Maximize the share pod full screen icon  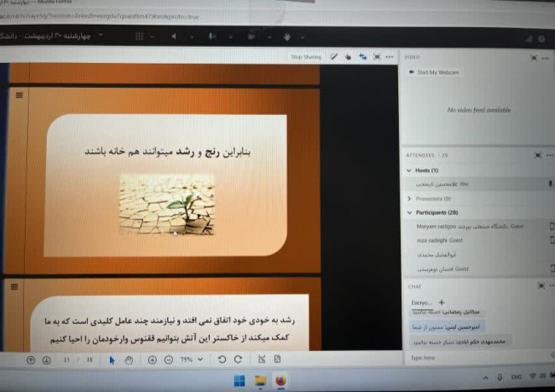click(x=377, y=57)
